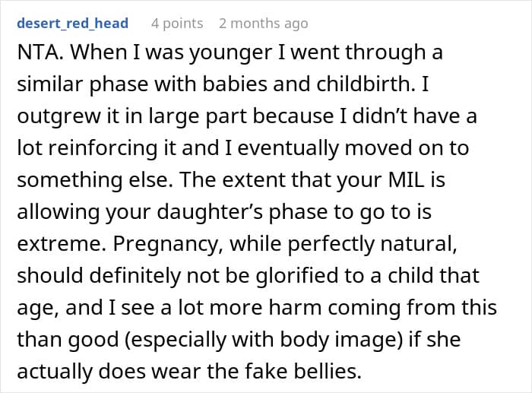Click the word 'reinforcing' in the comment
Viewport: 532px width, 393px height.
pyautogui.click(x=103, y=148)
